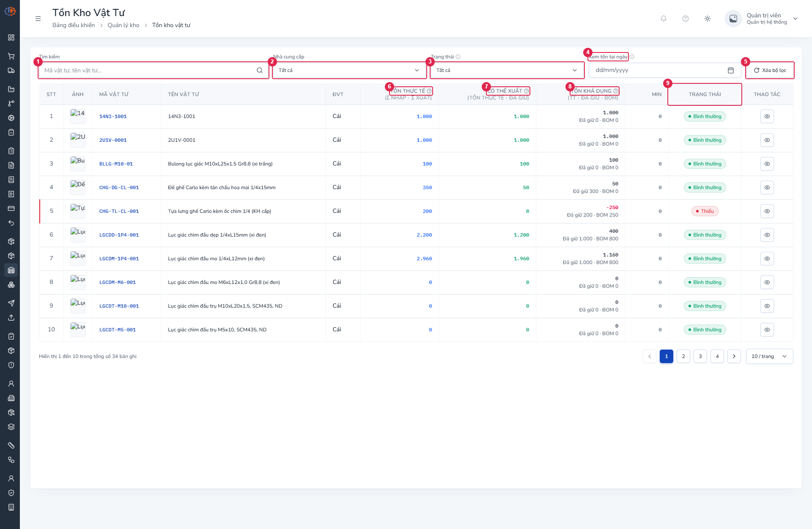Click the delivery truck sidebar icon
The image size is (812, 529).
[11, 70]
